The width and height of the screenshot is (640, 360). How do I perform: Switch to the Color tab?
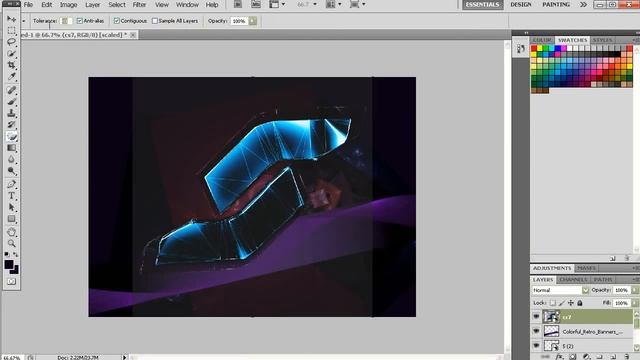tap(542, 40)
